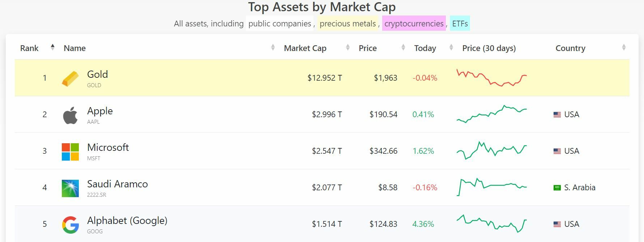
Task: Toggle the ETFs filter
Action: pos(460,24)
